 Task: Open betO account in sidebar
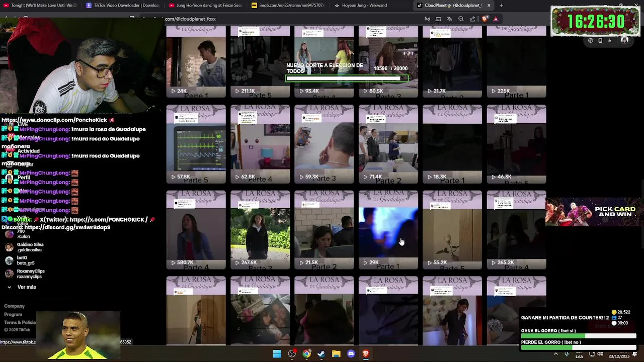pos(20,260)
